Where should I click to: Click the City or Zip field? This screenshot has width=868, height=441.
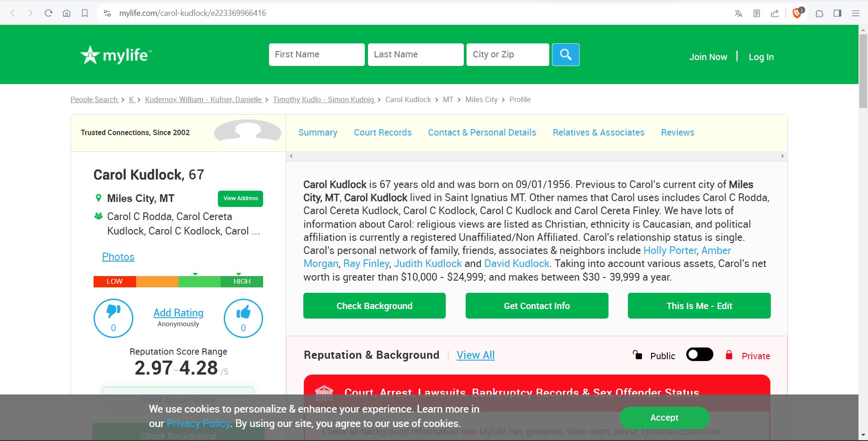pyautogui.click(x=508, y=55)
